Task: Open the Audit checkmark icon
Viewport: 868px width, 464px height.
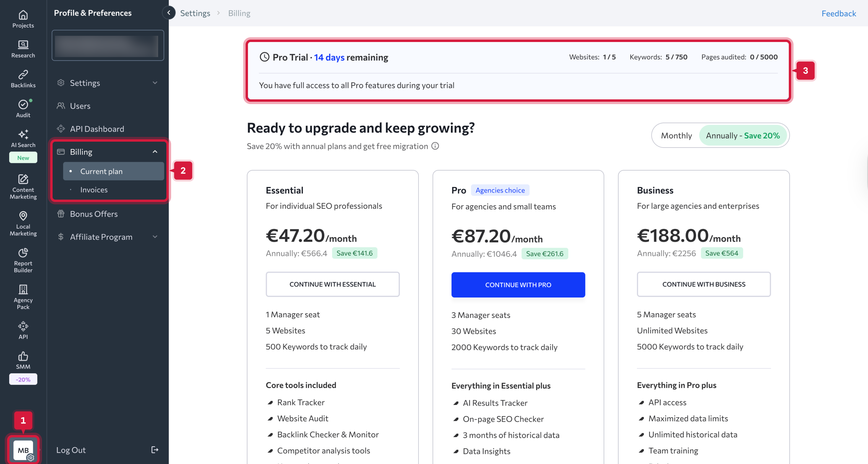Action: pos(23,104)
